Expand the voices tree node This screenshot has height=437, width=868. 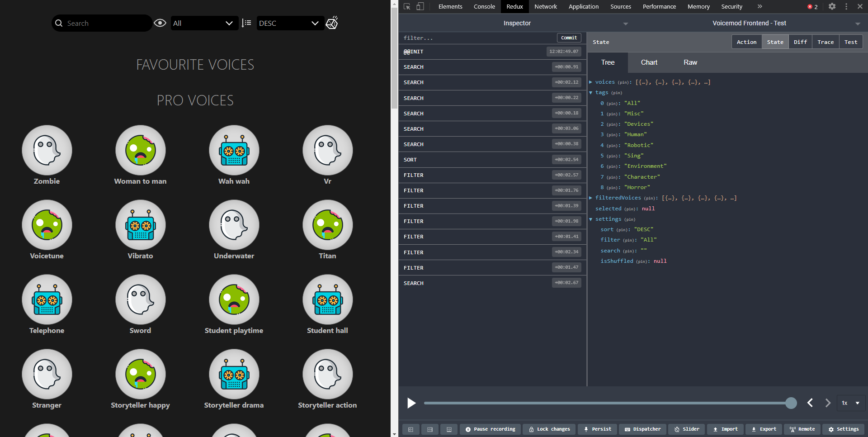(590, 82)
